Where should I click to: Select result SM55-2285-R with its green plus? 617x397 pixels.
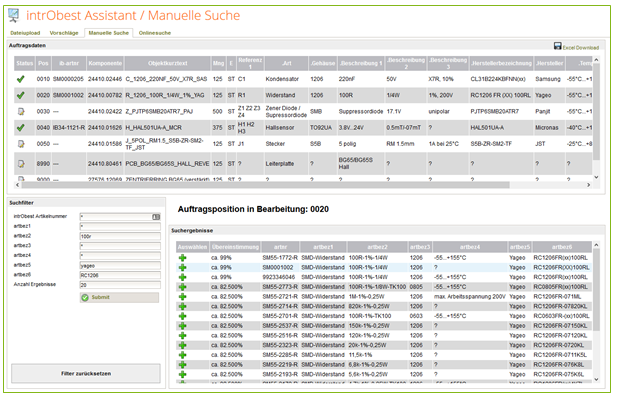click(x=183, y=355)
